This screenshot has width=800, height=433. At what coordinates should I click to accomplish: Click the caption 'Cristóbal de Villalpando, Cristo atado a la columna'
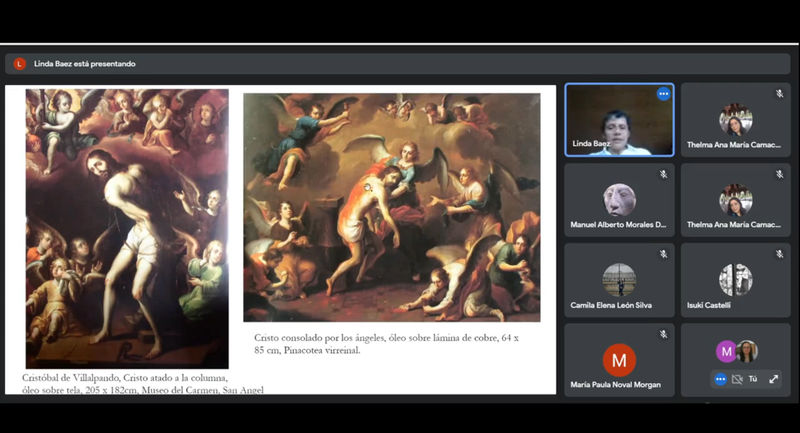click(124, 378)
